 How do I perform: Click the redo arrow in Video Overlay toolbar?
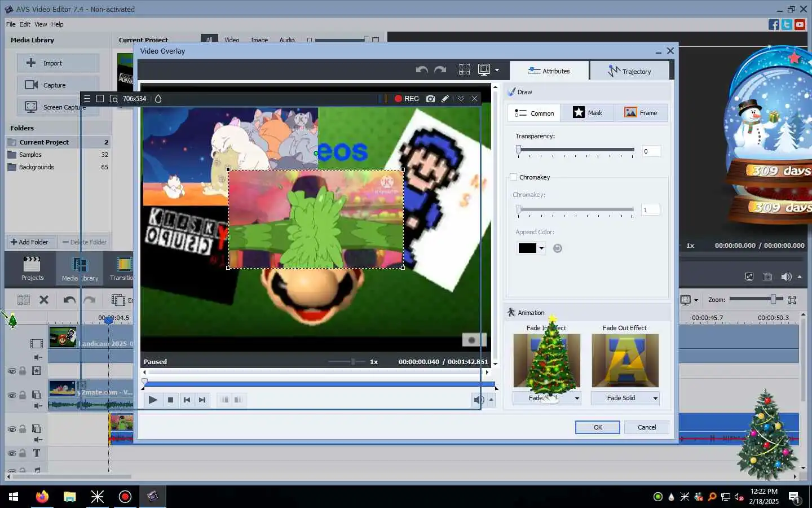(x=440, y=70)
